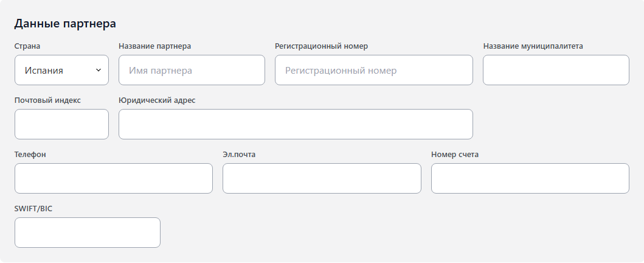Click the Юридический адрес label text

click(157, 100)
